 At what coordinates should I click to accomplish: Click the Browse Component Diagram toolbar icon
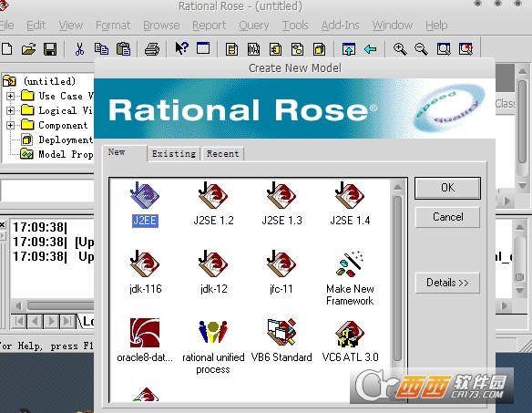click(275, 49)
